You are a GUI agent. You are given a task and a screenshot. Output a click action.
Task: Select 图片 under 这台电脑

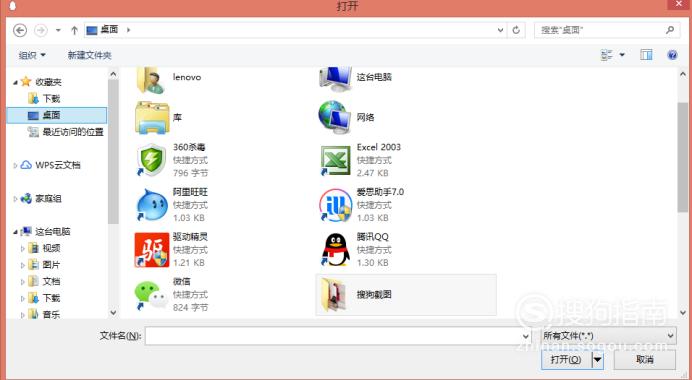(51, 265)
